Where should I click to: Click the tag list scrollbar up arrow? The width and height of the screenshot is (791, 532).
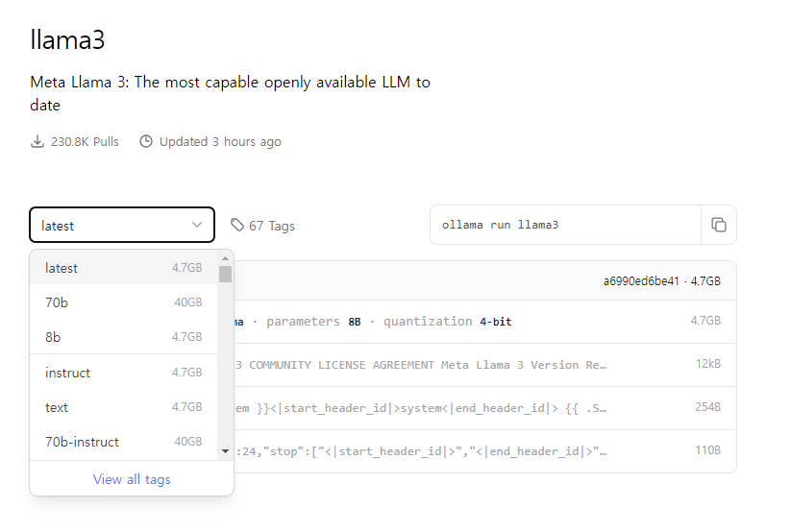tap(226, 258)
